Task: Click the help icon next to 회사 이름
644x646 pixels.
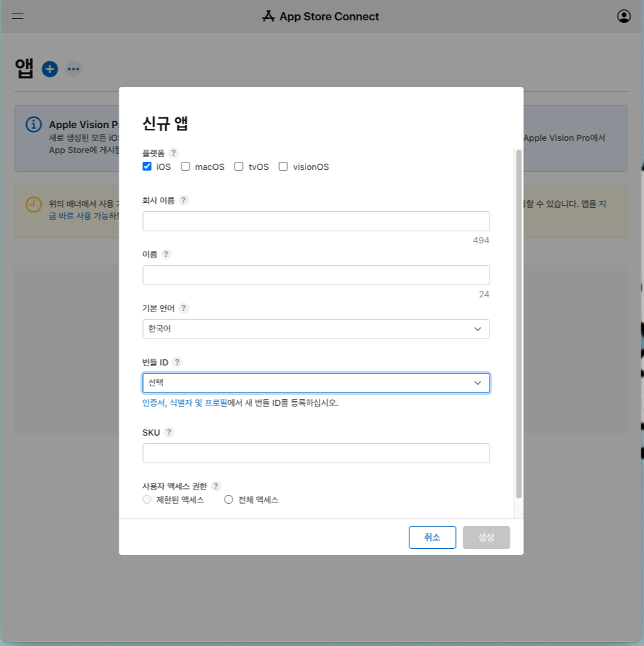Action: click(184, 200)
